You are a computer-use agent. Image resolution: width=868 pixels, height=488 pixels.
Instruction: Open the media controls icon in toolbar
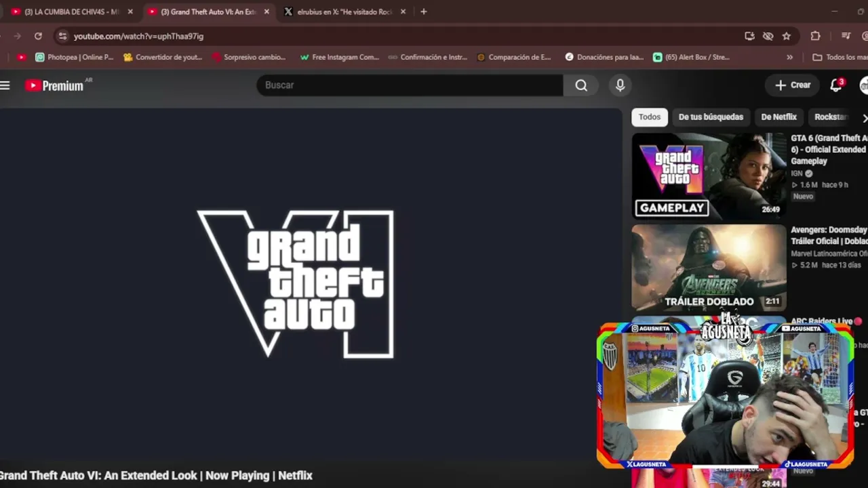coord(846,36)
